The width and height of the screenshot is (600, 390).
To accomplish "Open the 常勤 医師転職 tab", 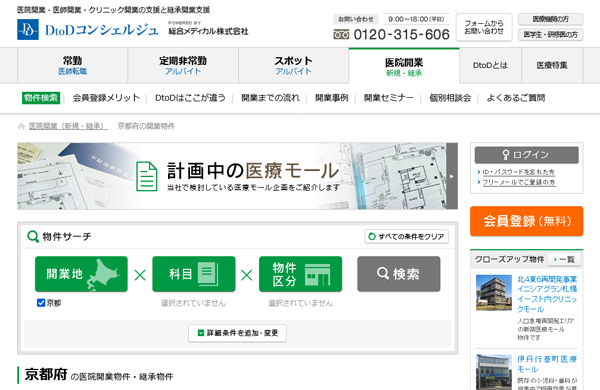I will [72, 65].
